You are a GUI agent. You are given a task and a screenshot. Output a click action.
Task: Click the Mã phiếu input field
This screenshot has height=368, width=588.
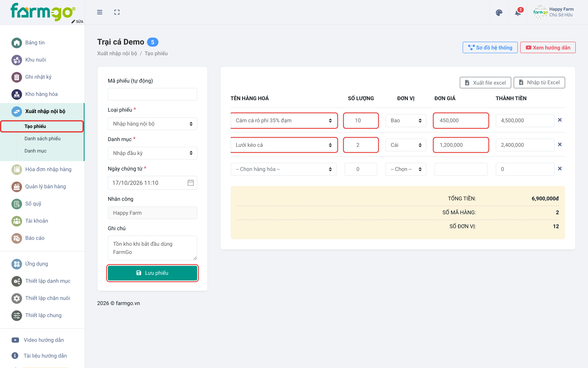click(152, 94)
